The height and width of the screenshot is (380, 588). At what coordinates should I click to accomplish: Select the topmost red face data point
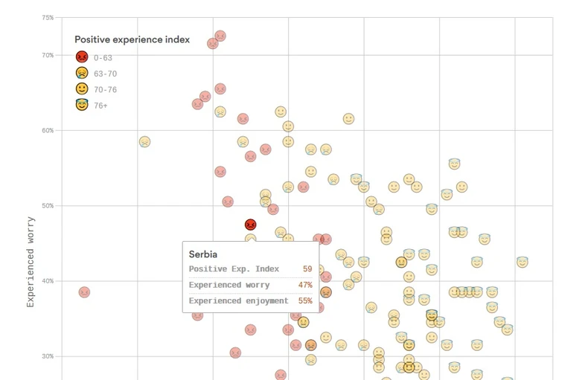220,36
